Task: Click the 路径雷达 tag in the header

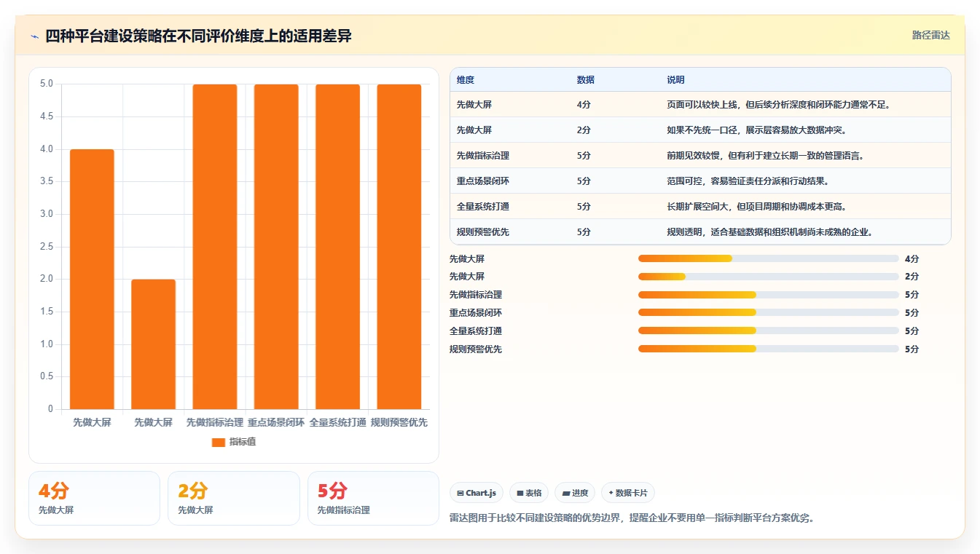Action: point(930,35)
